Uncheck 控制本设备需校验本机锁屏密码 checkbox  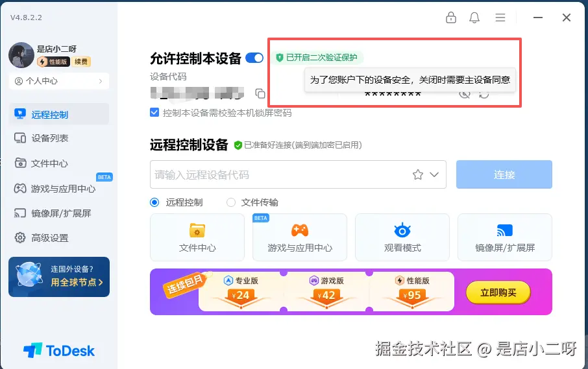point(154,112)
